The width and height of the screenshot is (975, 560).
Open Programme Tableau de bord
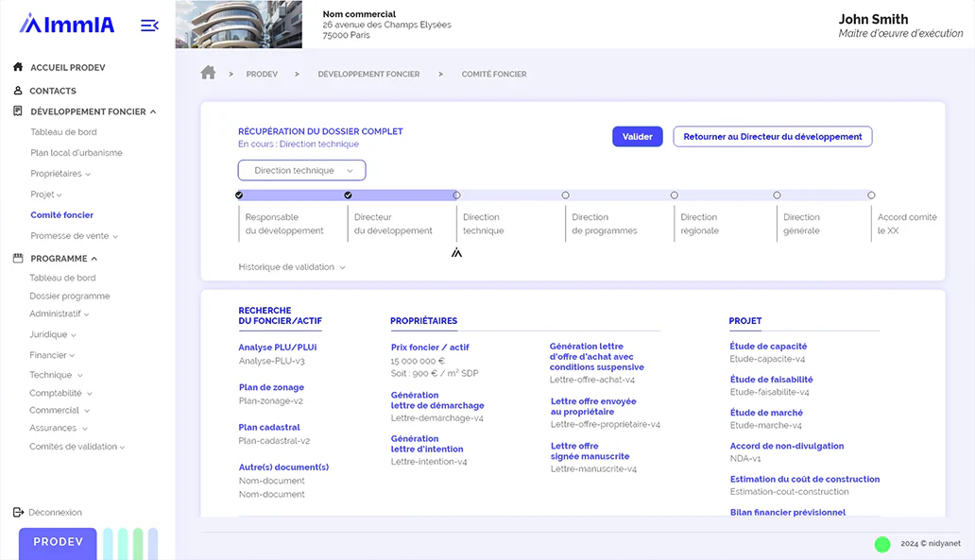click(x=62, y=278)
